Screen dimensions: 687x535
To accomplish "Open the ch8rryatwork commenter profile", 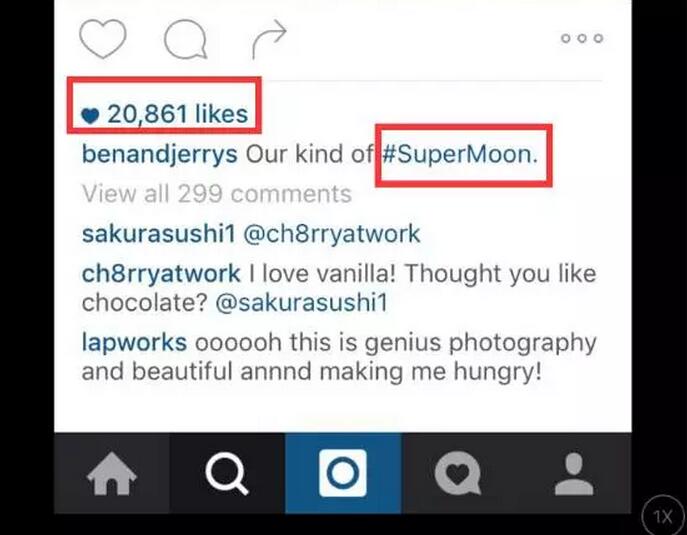I will tap(160, 273).
